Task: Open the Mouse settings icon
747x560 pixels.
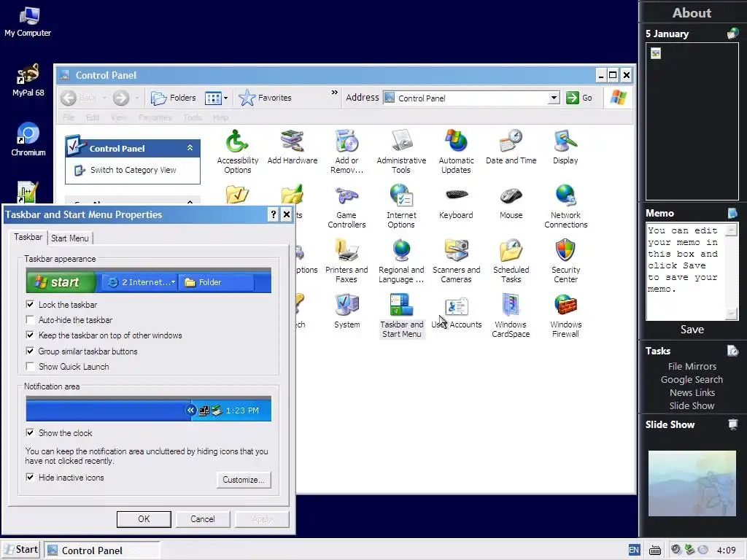Action: coord(511,201)
